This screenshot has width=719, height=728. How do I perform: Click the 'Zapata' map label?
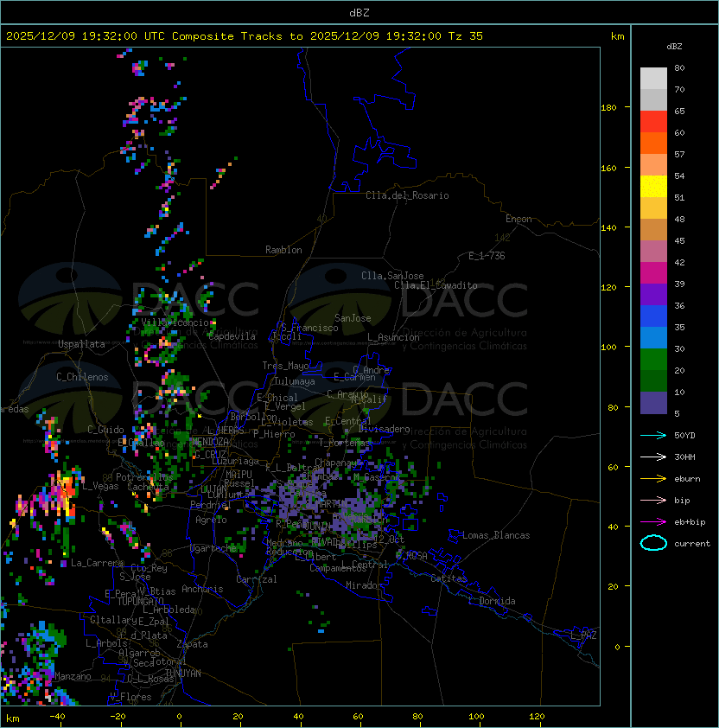tap(192, 644)
